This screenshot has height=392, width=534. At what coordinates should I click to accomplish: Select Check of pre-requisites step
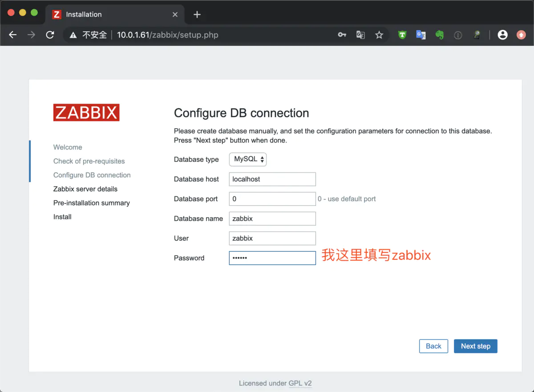[x=89, y=161]
